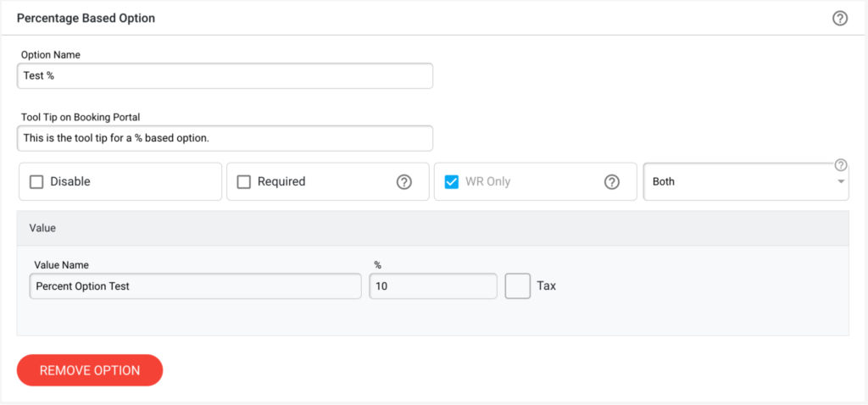Image resolution: width=868 pixels, height=405 pixels.
Task: Tick the Required checkbox
Action: pos(243,181)
